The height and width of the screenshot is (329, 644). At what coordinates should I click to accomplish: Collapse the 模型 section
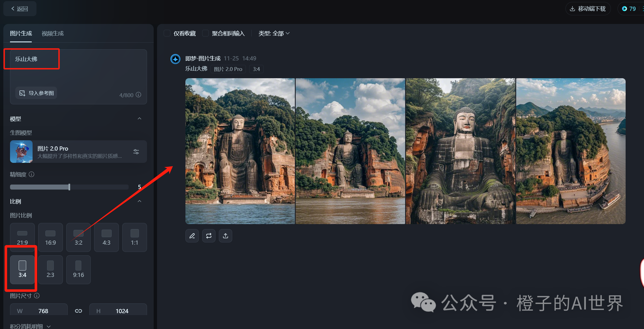(139, 119)
